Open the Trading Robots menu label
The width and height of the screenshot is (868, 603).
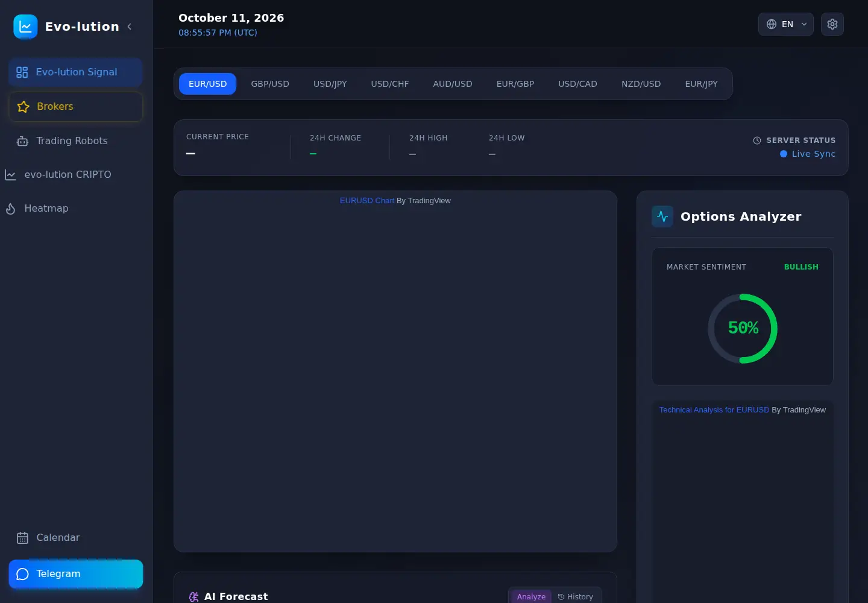tap(72, 141)
